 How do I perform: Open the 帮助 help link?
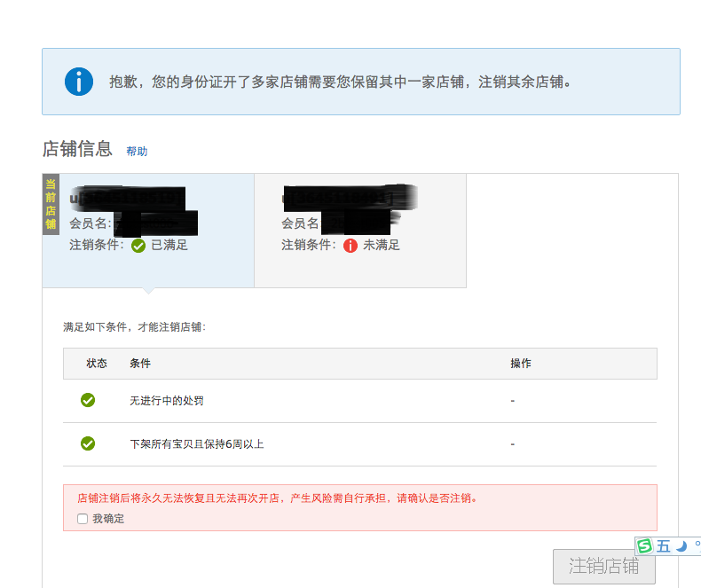[137, 152]
